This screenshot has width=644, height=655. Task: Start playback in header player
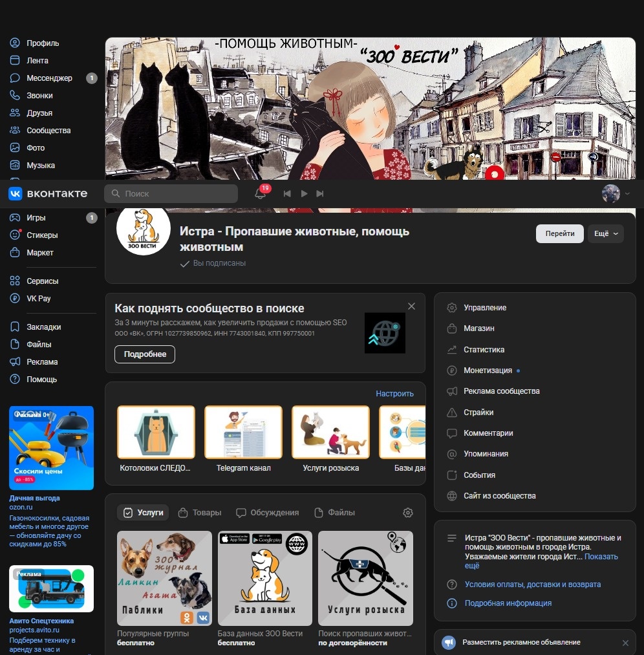pos(304,193)
